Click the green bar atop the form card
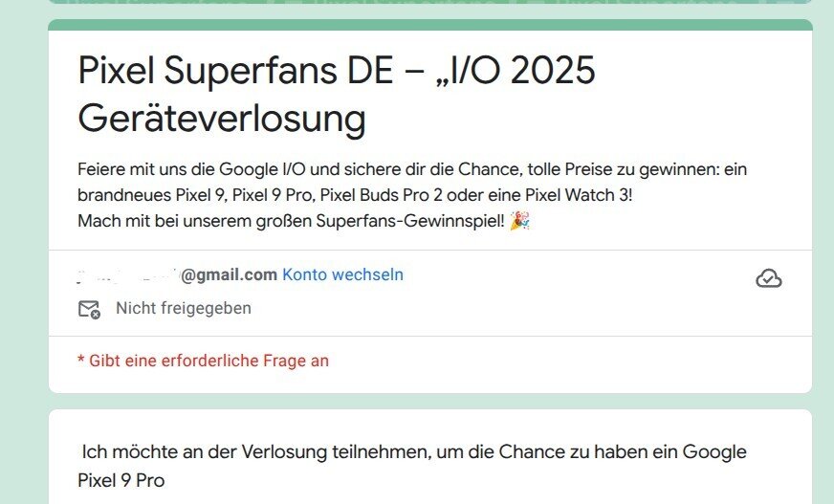834x504 pixels. pyautogui.click(x=429, y=25)
